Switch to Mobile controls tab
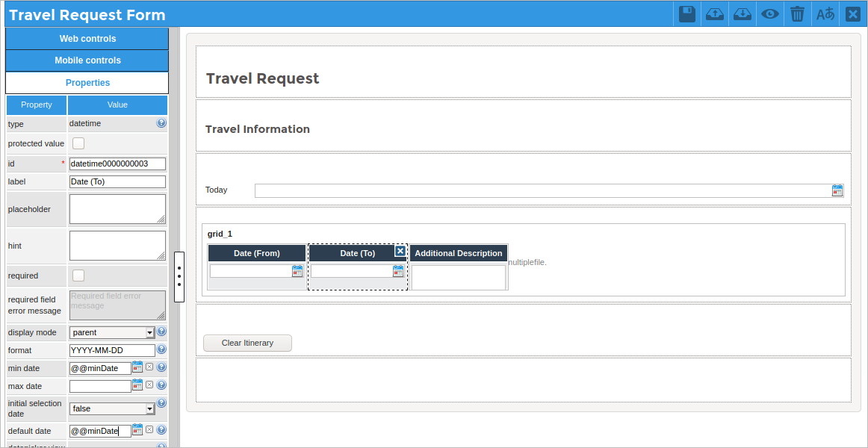This screenshot has height=448, width=868. click(87, 60)
